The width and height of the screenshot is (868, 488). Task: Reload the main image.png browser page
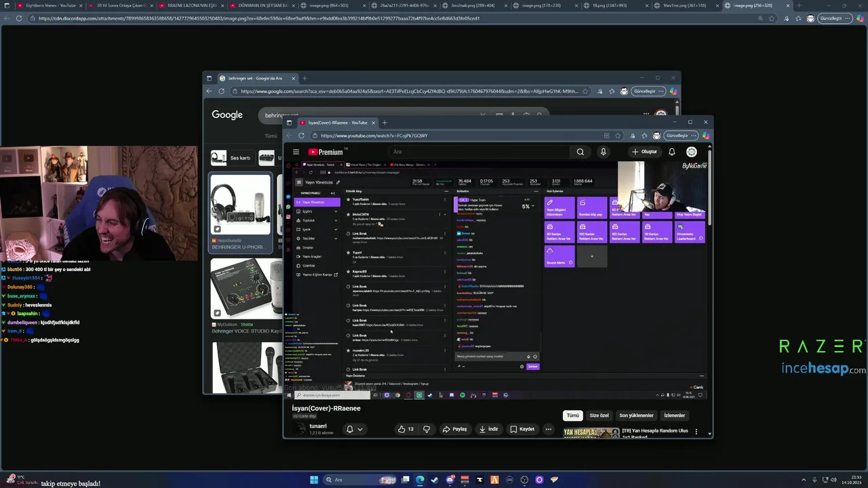point(18,18)
